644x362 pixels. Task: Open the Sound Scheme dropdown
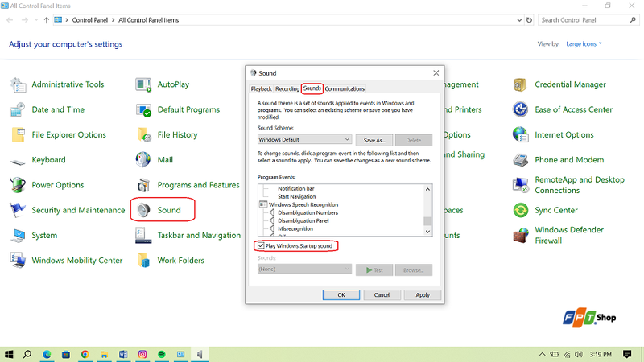304,139
